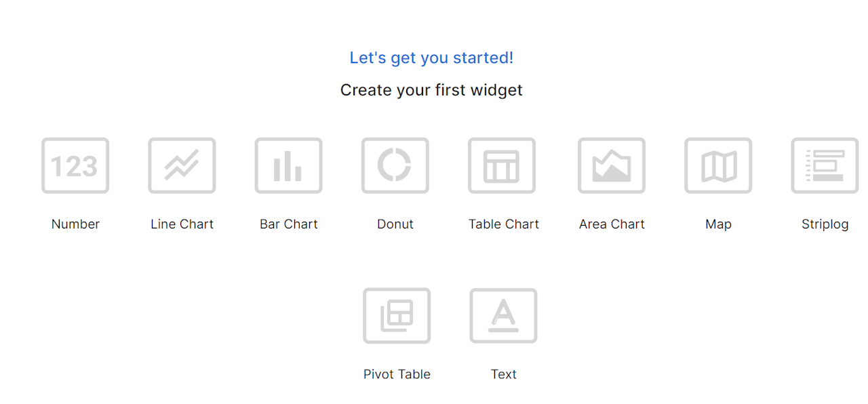
Task: Click the "Donut" label below the icon
Action: pos(395,224)
